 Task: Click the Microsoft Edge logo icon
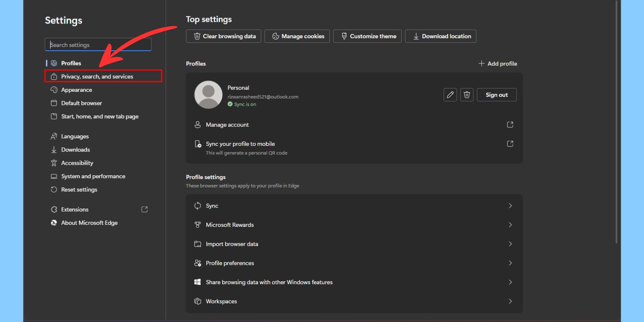click(54, 223)
